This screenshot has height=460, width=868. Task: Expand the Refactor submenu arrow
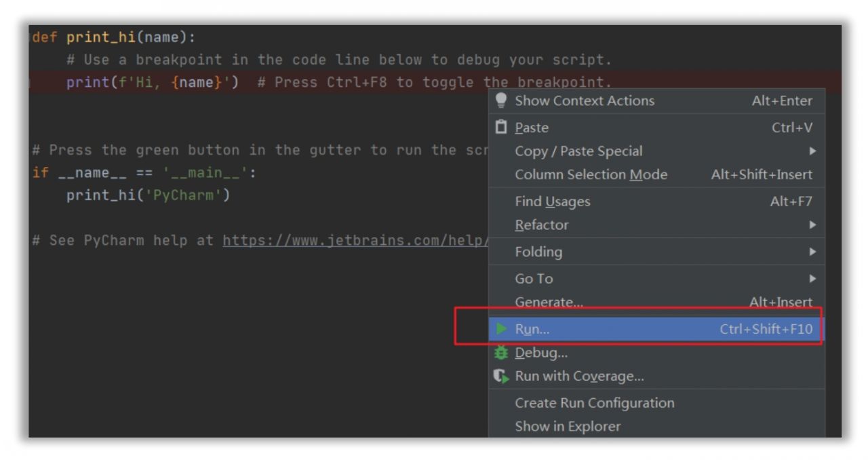click(x=812, y=225)
